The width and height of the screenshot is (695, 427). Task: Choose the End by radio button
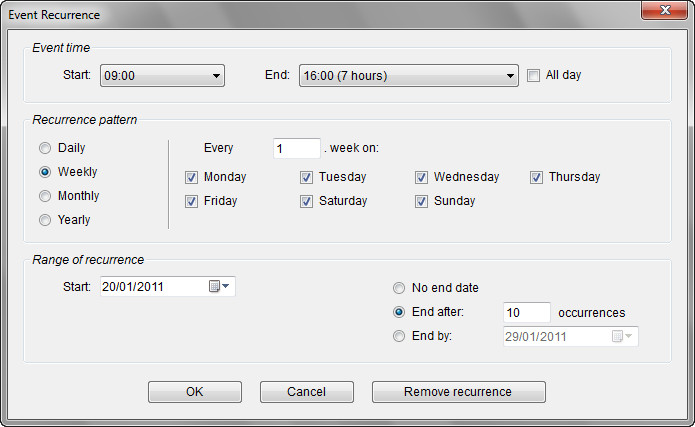click(400, 336)
